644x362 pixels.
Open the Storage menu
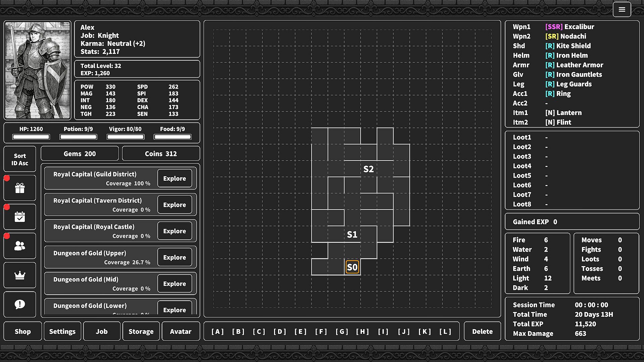pos(141,331)
